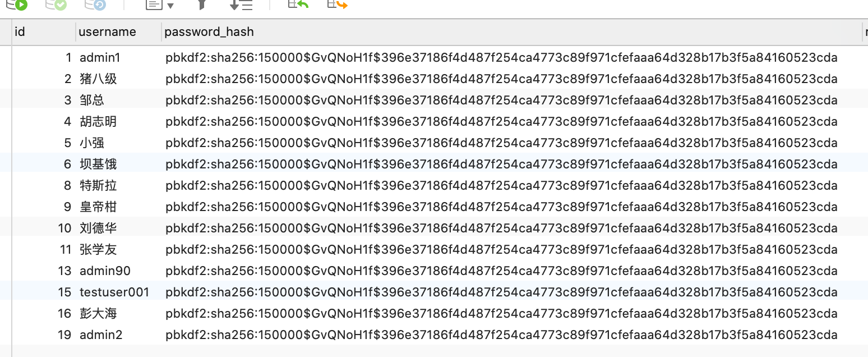Select the username cell 皇帝柑
This screenshot has height=357, width=868.
[118, 207]
